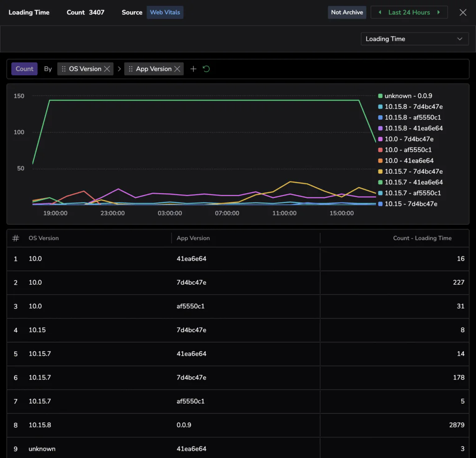Grab the App Version drag handle
Image resolution: width=476 pixels, height=458 pixels.
coord(131,69)
